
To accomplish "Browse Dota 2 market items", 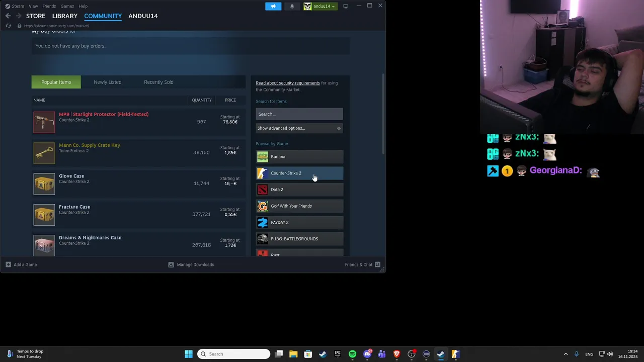I will (300, 190).
